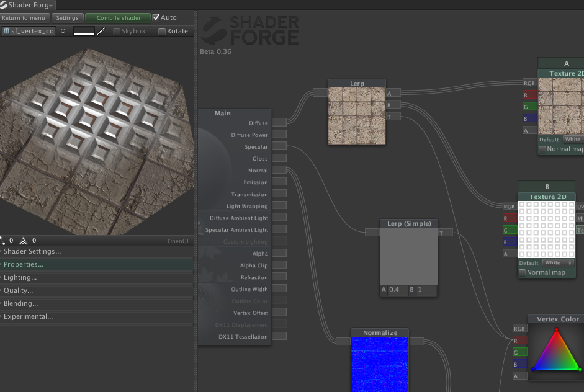Viewport: 584px width, 392px height.
Task: Click the Compile shader button
Action: pos(118,18)
